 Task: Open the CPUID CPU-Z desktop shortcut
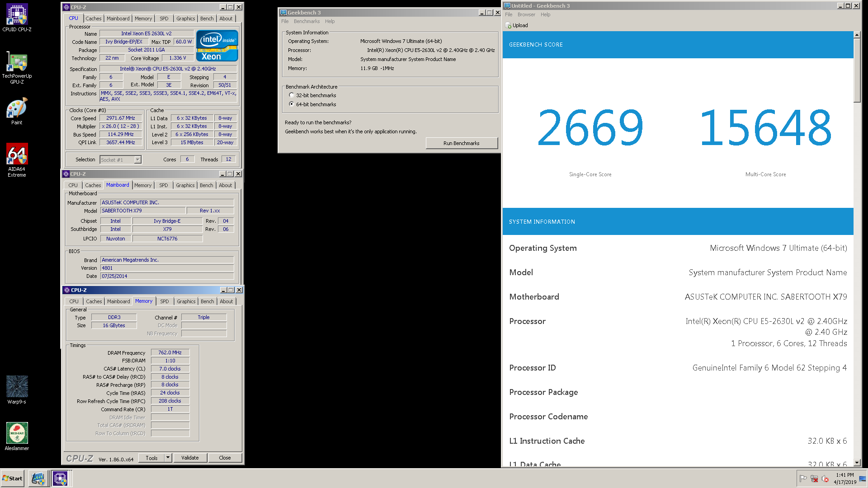pyautogui.click(x=17, y=17)
